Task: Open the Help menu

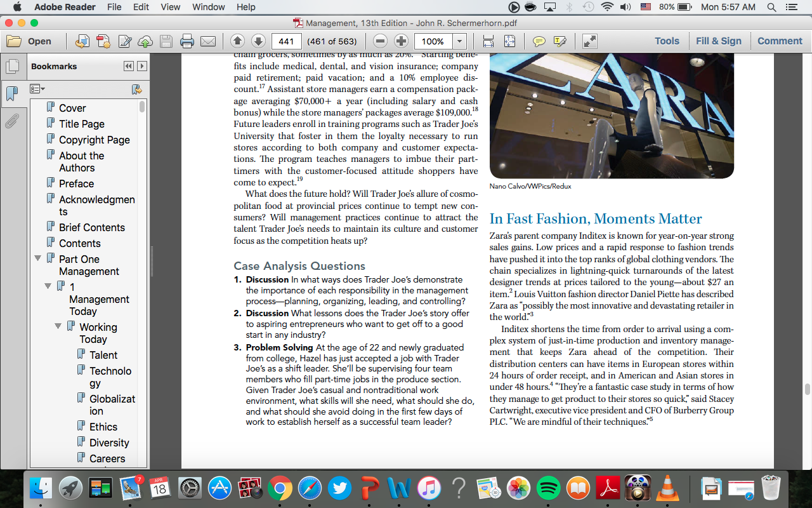Action: click(x=246, y=7)
